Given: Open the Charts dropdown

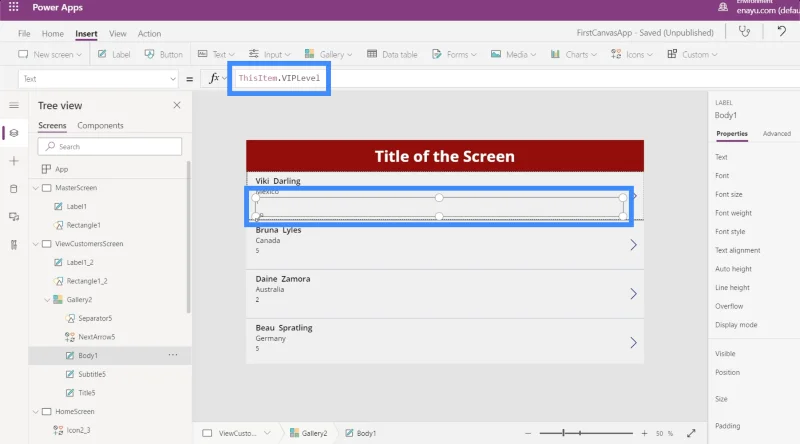Looking at the screenshot, I should [573, 54].
